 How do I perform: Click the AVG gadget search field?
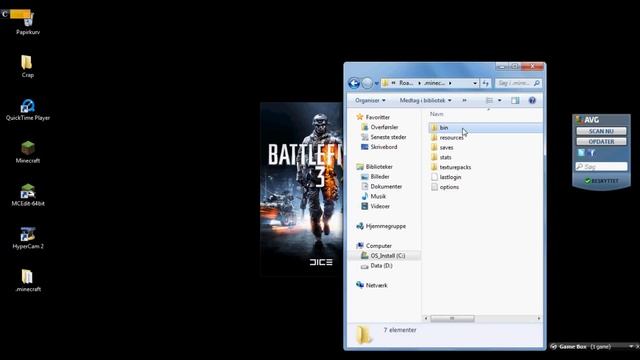tap(601, 167)
